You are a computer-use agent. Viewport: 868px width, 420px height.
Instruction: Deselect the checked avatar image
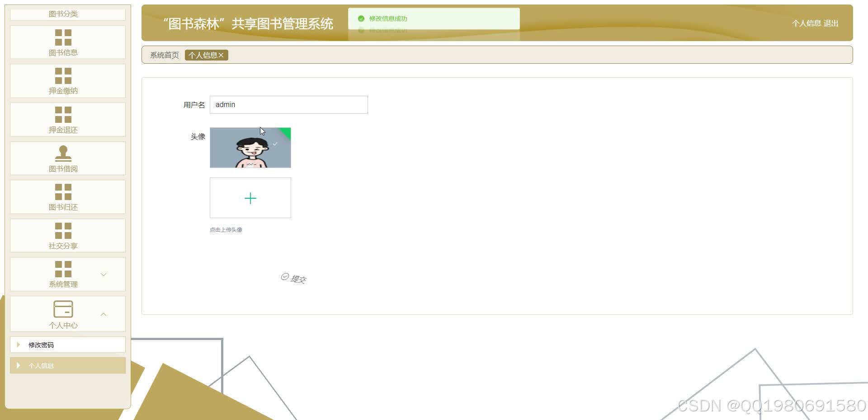point(275,144)
